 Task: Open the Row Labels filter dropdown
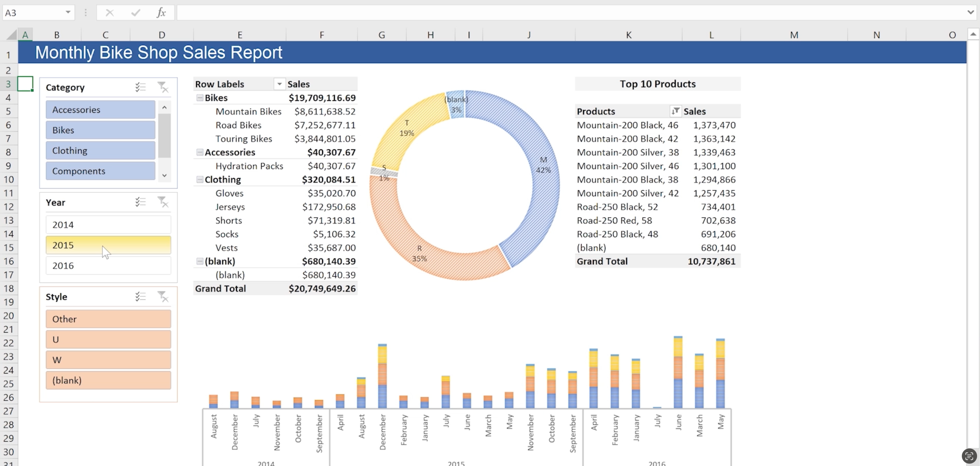click(x=279, y=84)
